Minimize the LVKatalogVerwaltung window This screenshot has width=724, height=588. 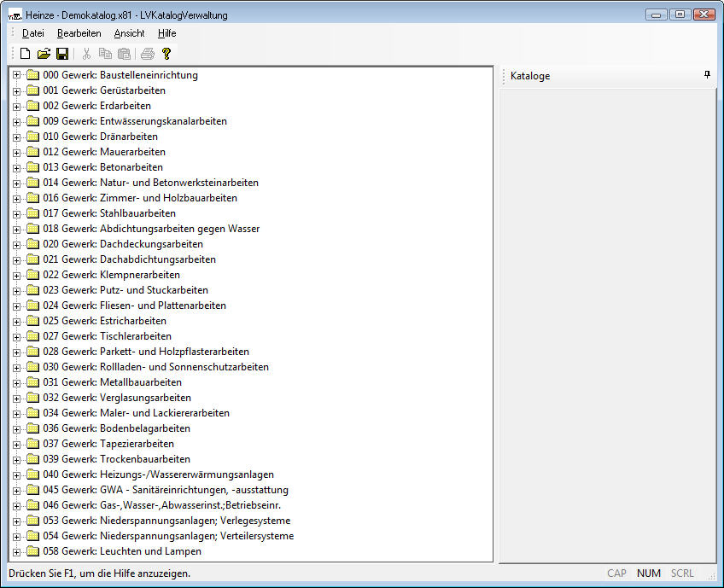(x=656, y=15)
